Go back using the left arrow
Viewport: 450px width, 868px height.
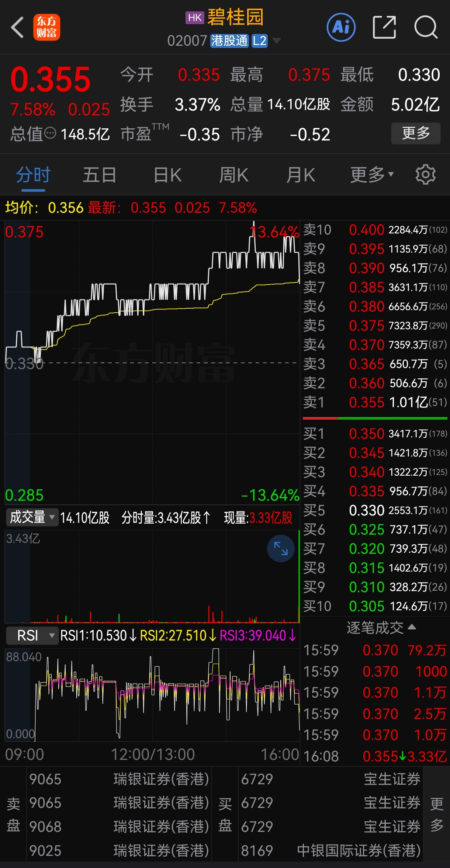pos(17,27)
